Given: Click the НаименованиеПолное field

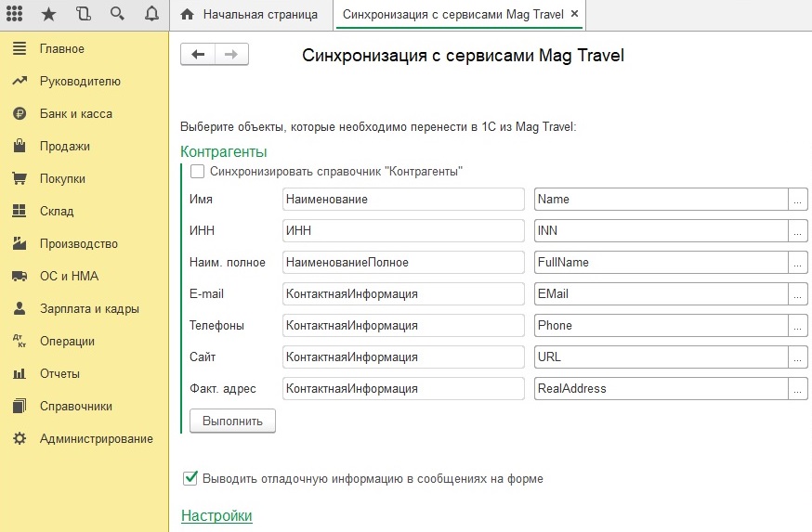Looking at the screenshot, I should click(x=403, y=263).
